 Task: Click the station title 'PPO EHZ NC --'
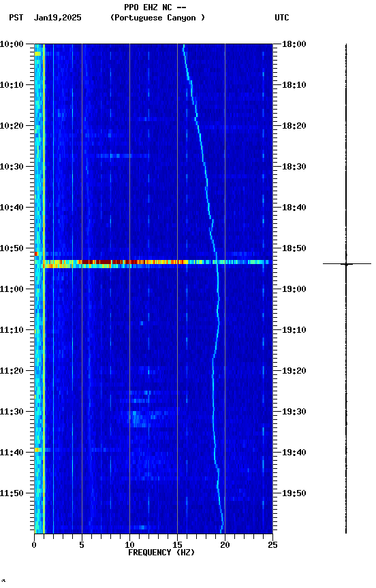click(155, 7)
